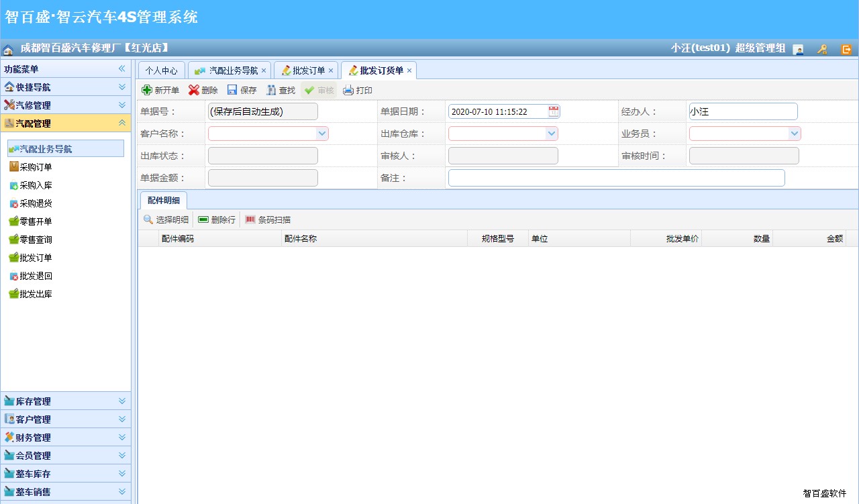Click the home icon beside the shop name

click(8, 49)
